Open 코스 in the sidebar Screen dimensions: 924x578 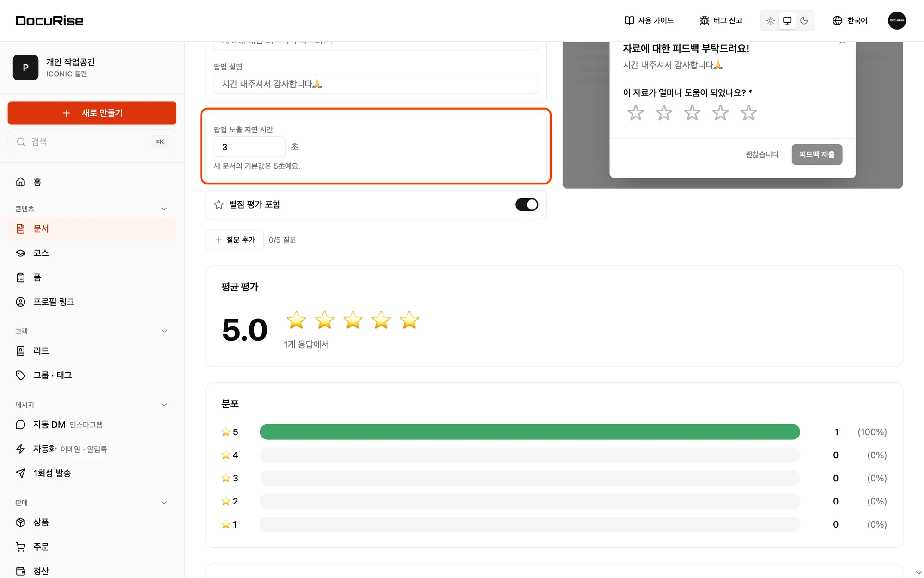tap(92, 253)
